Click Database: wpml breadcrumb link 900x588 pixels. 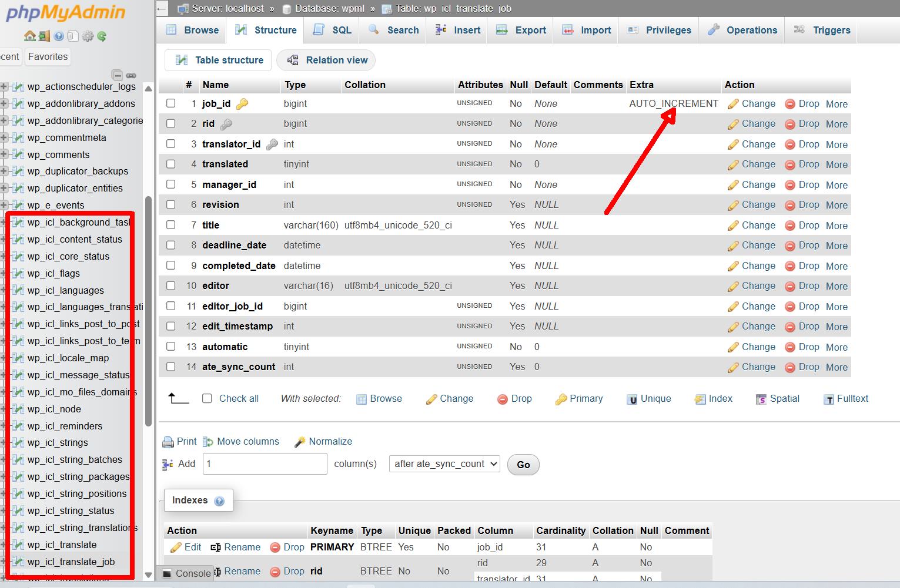coord(330,8)
